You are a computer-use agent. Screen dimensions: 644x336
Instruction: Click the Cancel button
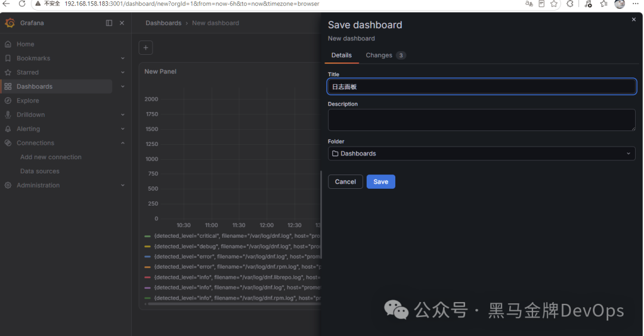pos(345,182)
